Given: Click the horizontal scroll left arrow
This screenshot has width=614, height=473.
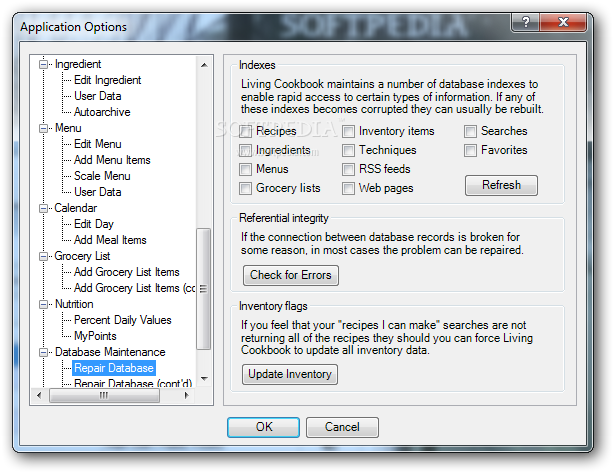Looking at the screenshot, I should click(39, 395).
